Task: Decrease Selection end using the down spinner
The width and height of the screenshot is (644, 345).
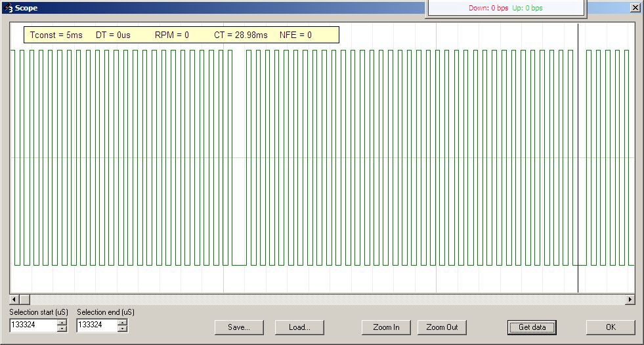Action: (122, 329)
